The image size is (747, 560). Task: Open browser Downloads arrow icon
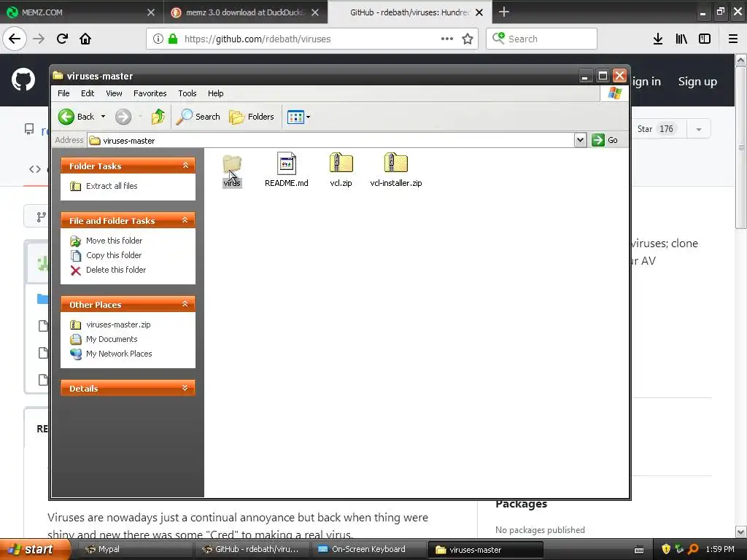click(x=658, y=39)
